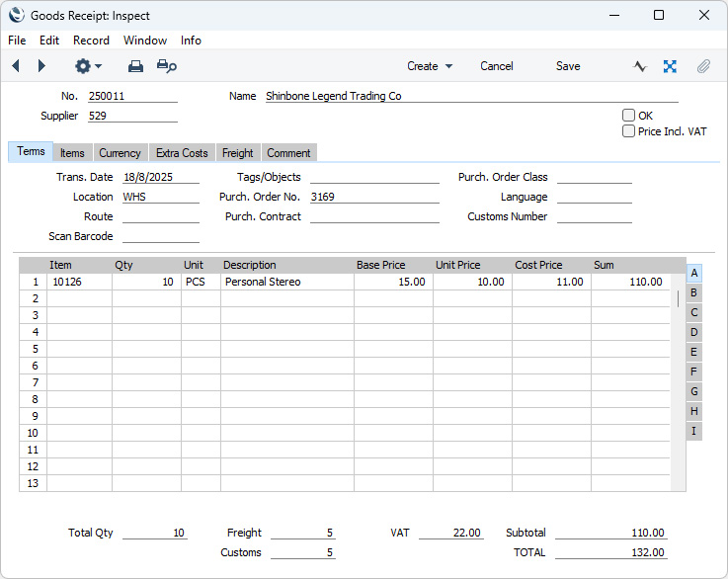Click the matrix vertical scrollbar
The image size is (728, 579).
679,382
